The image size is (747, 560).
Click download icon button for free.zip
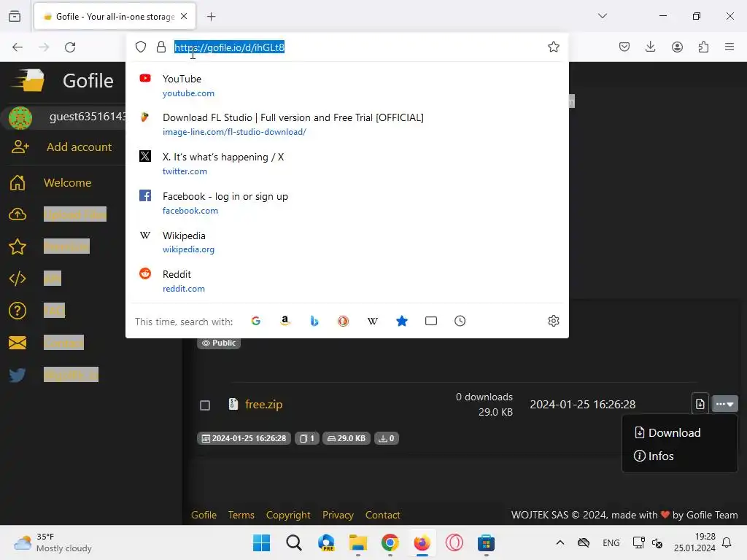click(700, 404)
